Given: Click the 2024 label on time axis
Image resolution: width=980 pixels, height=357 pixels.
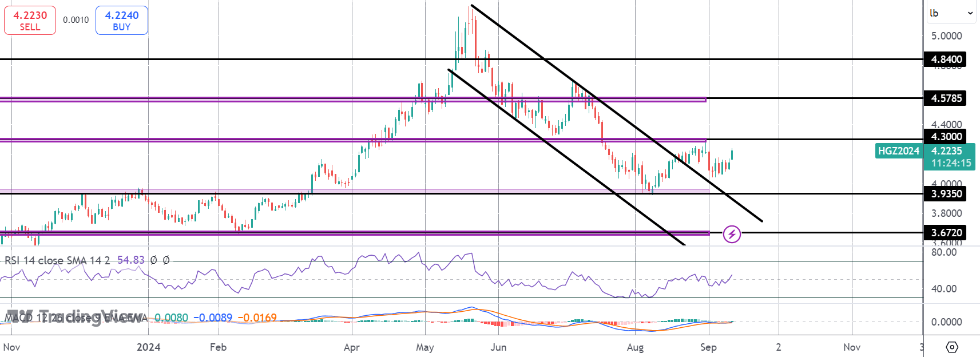Looking at the screenshot, I should (x=149, y=347).
